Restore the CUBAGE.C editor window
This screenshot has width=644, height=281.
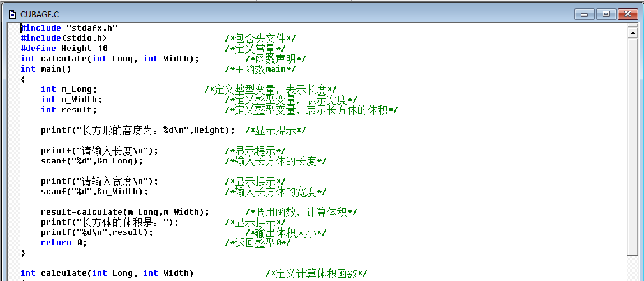[x=606, y=14]
